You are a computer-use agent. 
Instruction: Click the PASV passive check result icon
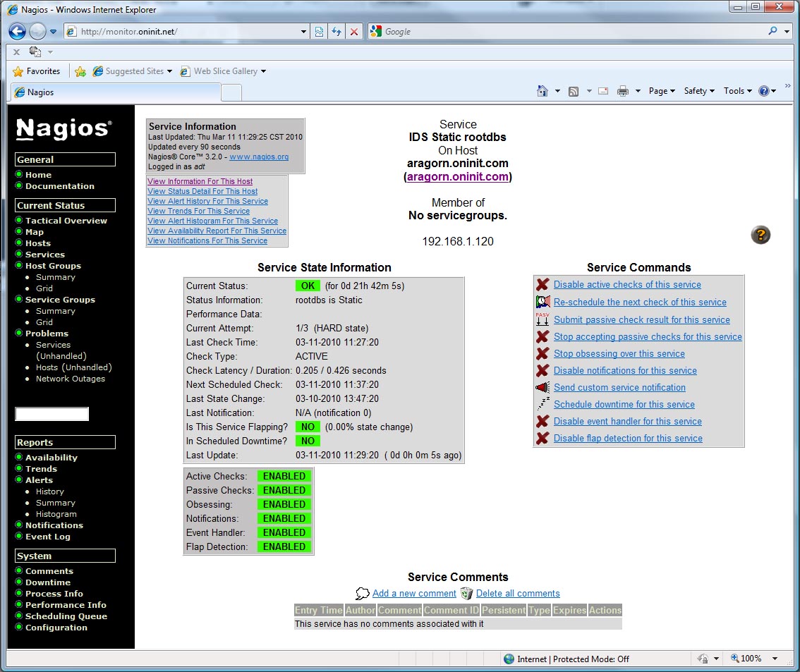[x=543, y=319]
